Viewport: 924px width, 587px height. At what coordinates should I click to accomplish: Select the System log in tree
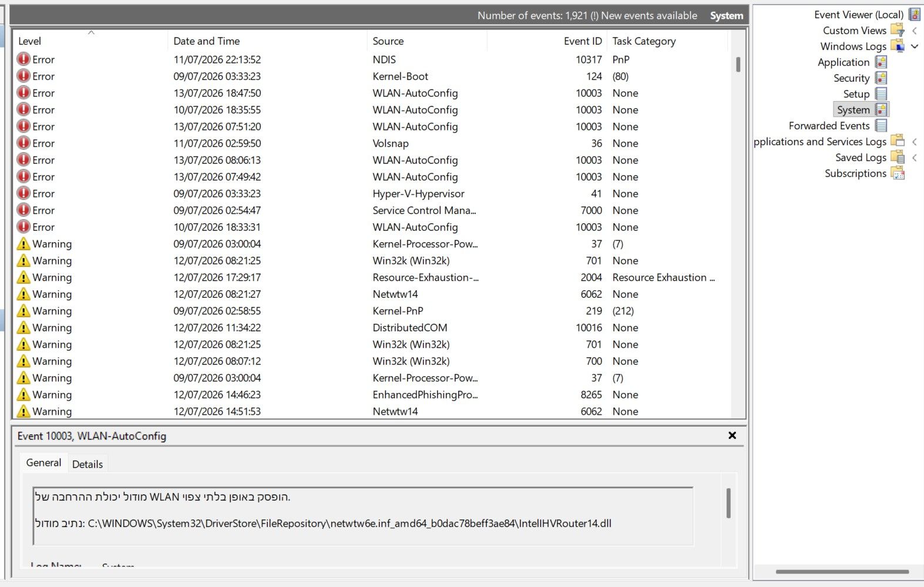pyautogui.click(x=854, y=110)
